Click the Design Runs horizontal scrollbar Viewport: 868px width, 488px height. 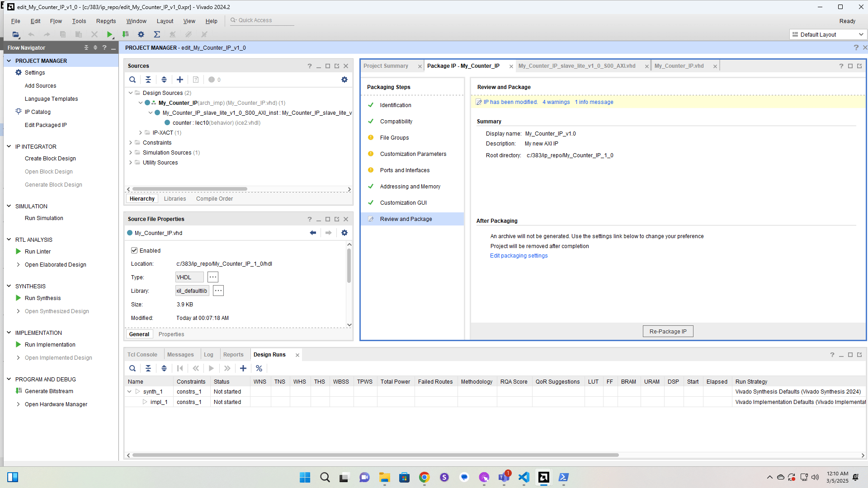375,455
